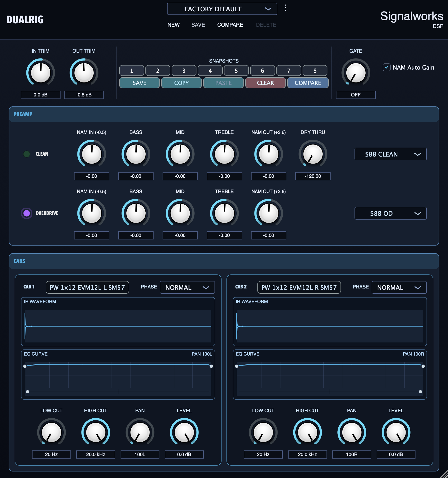Click Cab 1 pan slider handle in EQ panel
Image resolution: width=448 pixels, height=478 pixels.
pyautogui.click(x=28, y=392)
